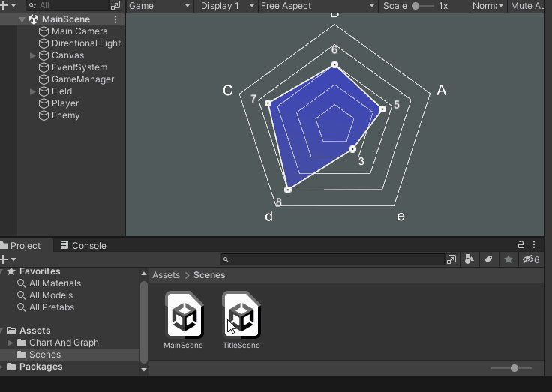Select the Directional Light object
Screen dimensions: 552x392
click(85, 43)
